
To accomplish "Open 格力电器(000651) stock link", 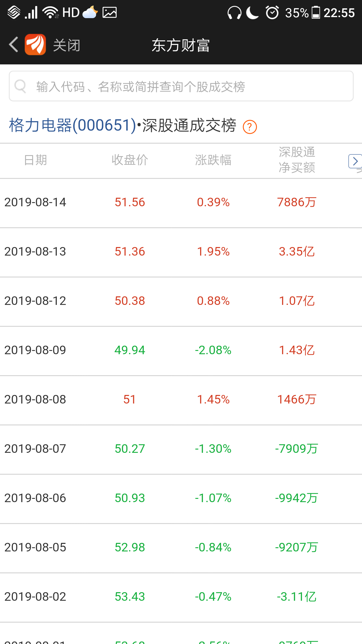I will click(73, 125).
